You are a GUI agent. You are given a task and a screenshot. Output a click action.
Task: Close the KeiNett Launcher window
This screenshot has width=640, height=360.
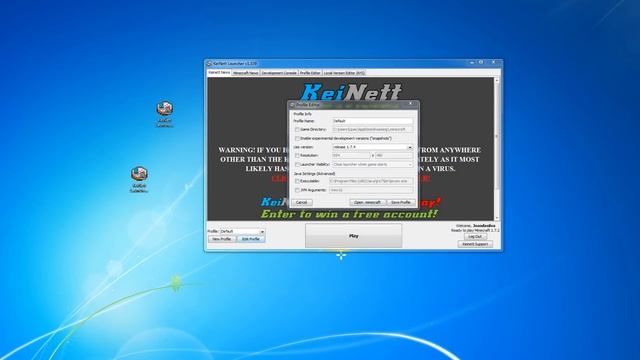493,62
